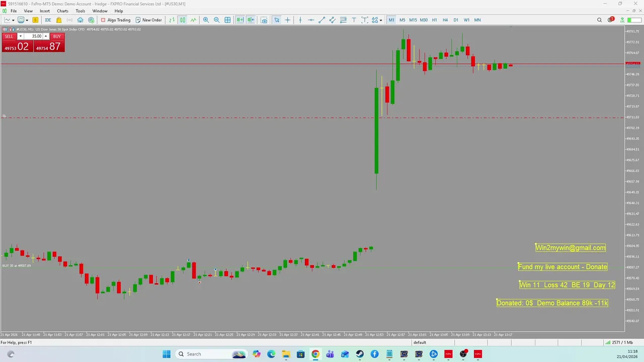Decrease the trade volume with down arrow

click(x=21, y=36)
